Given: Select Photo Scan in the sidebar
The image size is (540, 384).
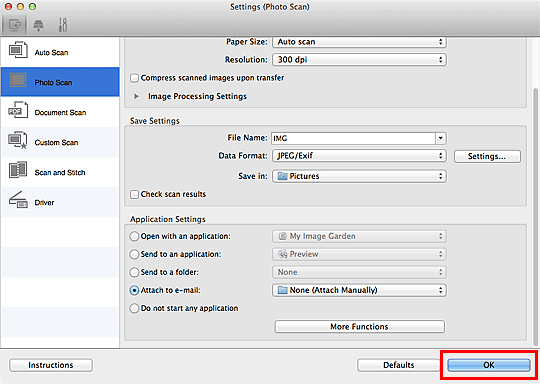Looking at the screenshot, I should coord(60,82).
